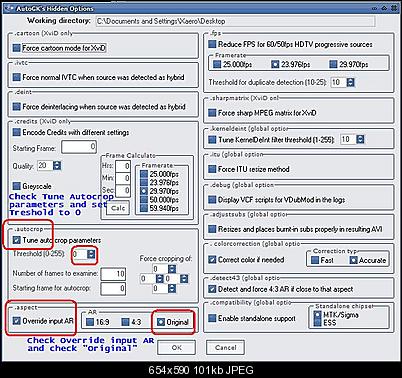Image resolution: width=402 pixels, height=378 pixels.
Task: Select the 4:3 aspect ratio option
Action: 125,322
